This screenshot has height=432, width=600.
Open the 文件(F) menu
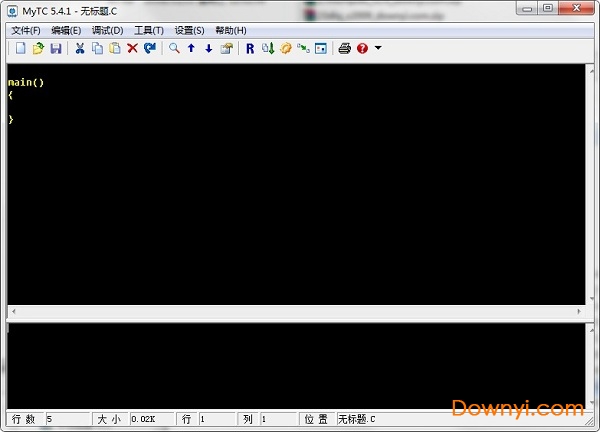tap(26, 30)
